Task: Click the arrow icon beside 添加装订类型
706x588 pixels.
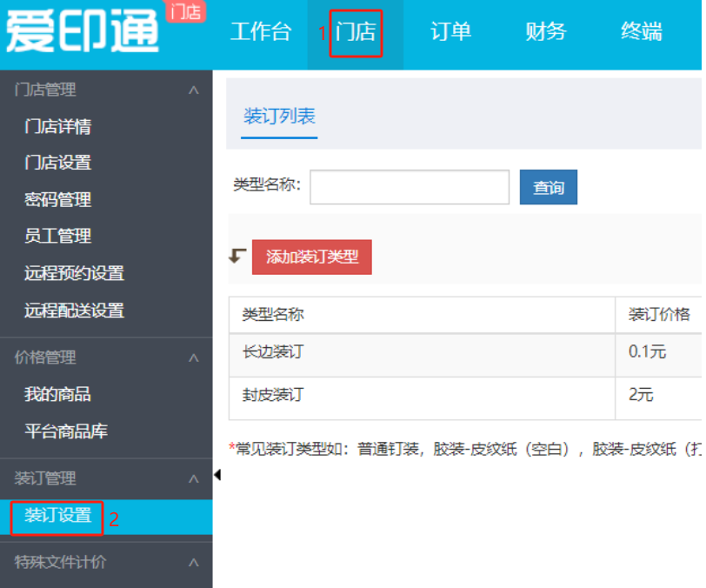Action: click(x=237, y=257)
